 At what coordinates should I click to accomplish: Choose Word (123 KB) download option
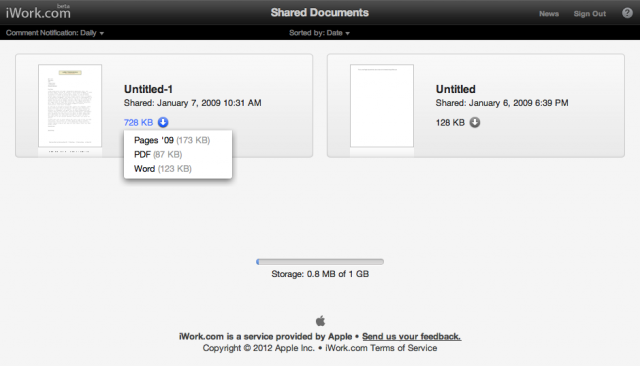(x=162, y=169)
